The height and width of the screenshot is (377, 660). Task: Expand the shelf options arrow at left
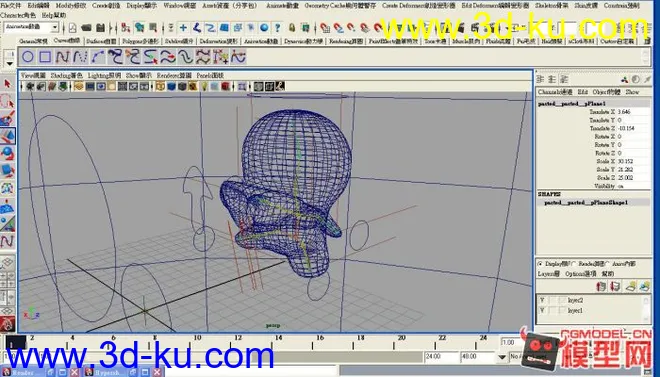(x=9, y=64)
